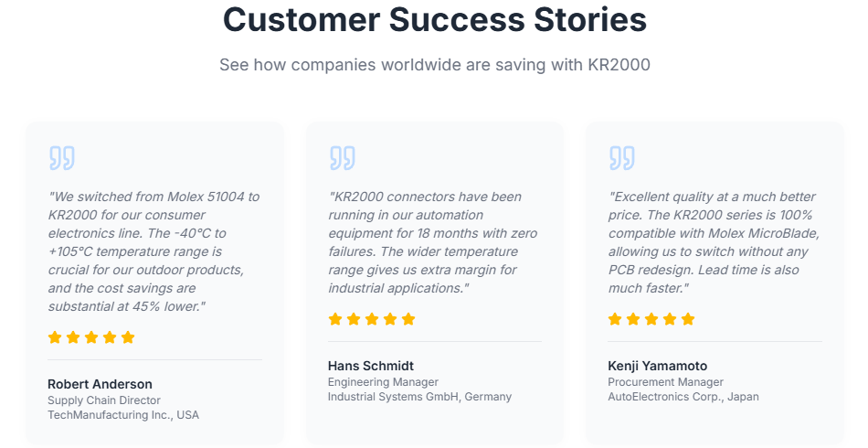Click the Robert Anderson name
The height and width of the screenshot is (448, 868).
pos(100,384)
